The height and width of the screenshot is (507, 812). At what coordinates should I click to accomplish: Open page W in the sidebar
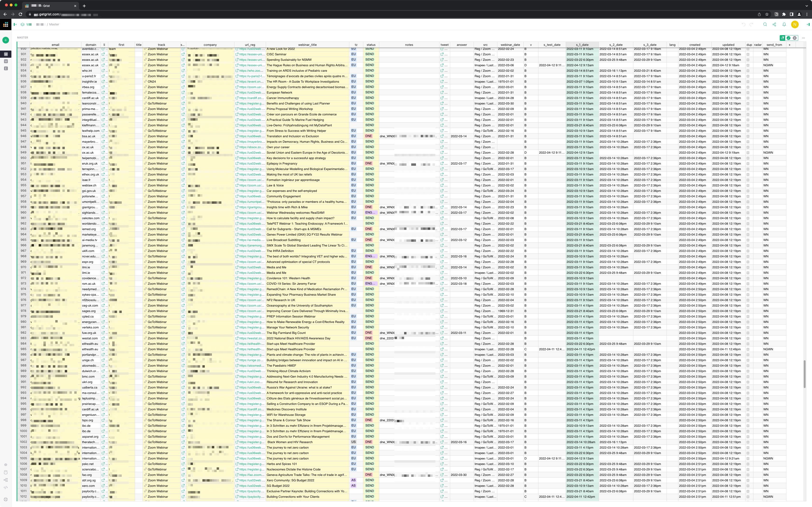pyautogui.click(x=6, y=61)
